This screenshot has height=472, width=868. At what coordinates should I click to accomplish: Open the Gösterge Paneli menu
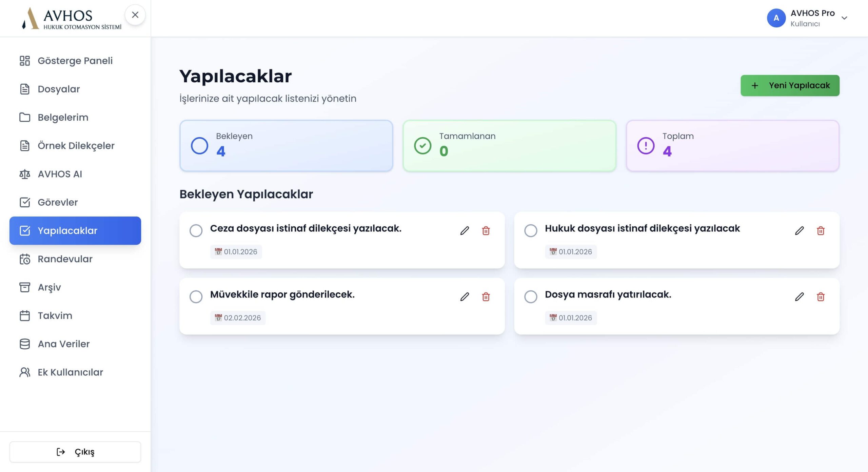pyautogui.click(x=75, y=61)
